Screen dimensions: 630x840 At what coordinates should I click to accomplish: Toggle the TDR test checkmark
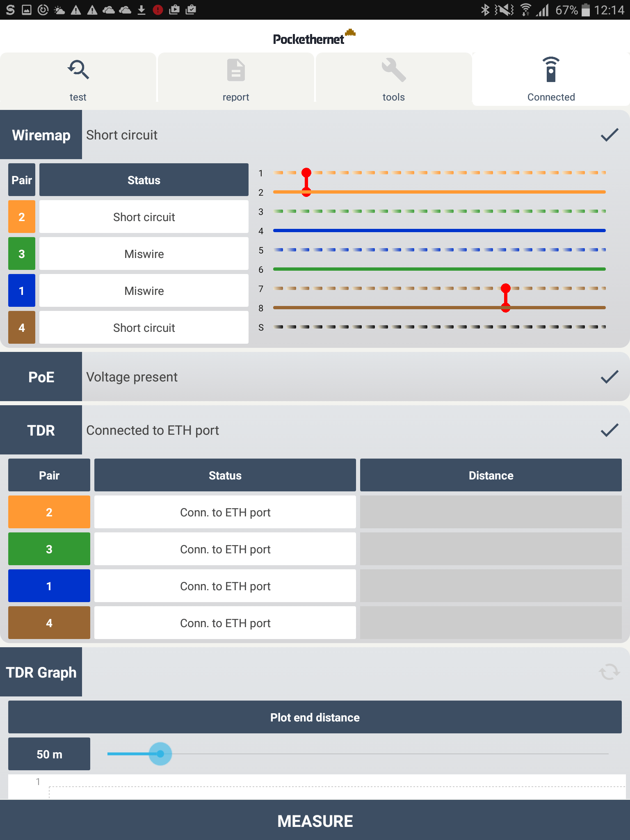(x=609, y=430)
